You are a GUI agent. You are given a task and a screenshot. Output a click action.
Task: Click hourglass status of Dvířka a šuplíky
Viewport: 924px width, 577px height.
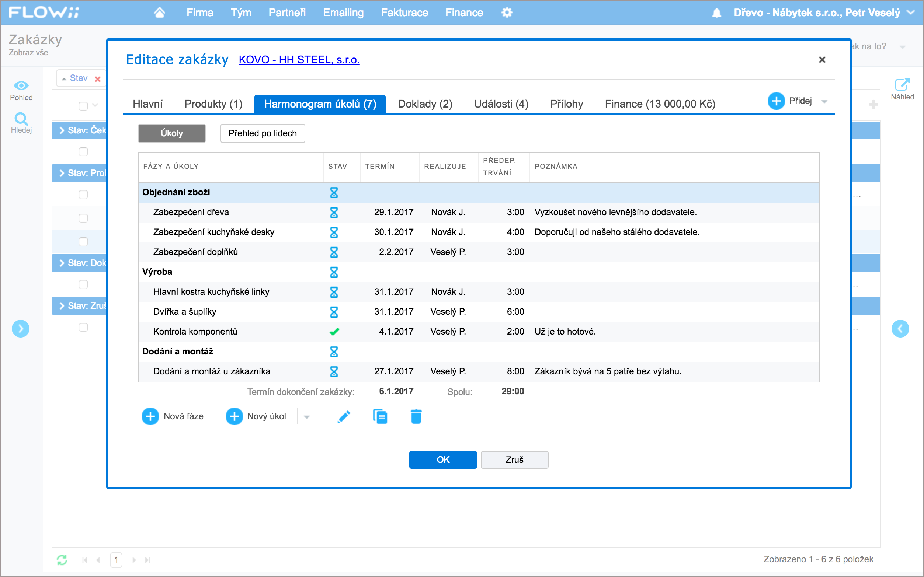coord(334,312)
